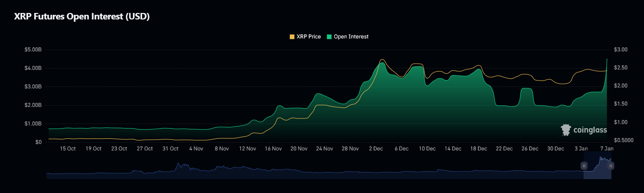Click the 19 Oct date label
This screenshot has height=193, width=644.
point(94,149)
